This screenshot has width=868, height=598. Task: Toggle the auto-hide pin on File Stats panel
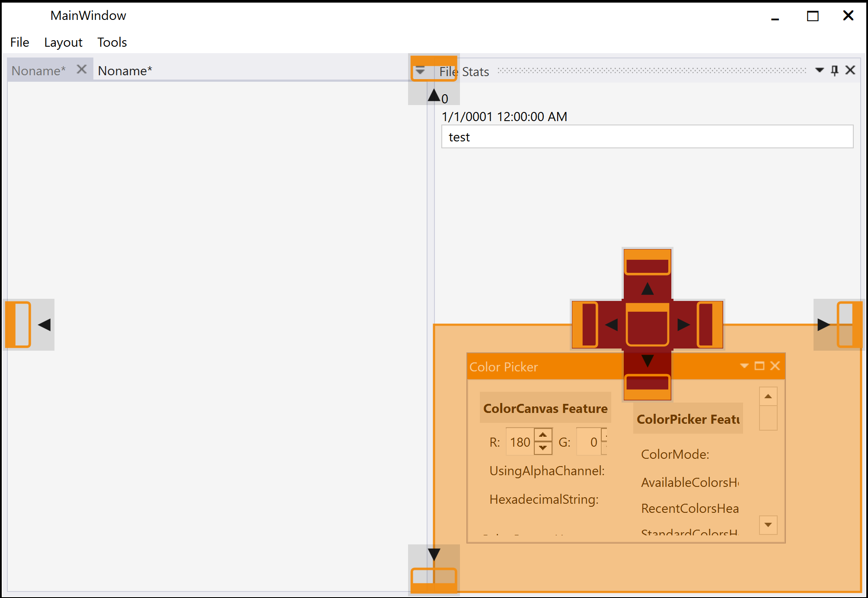[835, 70]
